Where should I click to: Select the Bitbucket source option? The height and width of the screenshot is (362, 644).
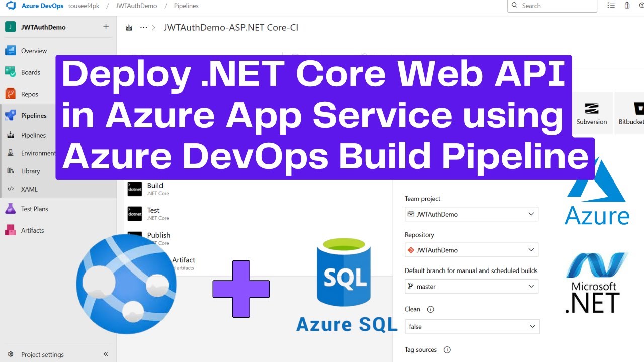pyautogui.click(x=630, y=112)
